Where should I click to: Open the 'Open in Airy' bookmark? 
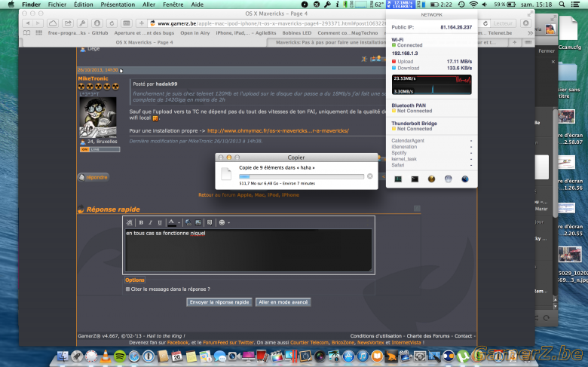tap(195, 33)
